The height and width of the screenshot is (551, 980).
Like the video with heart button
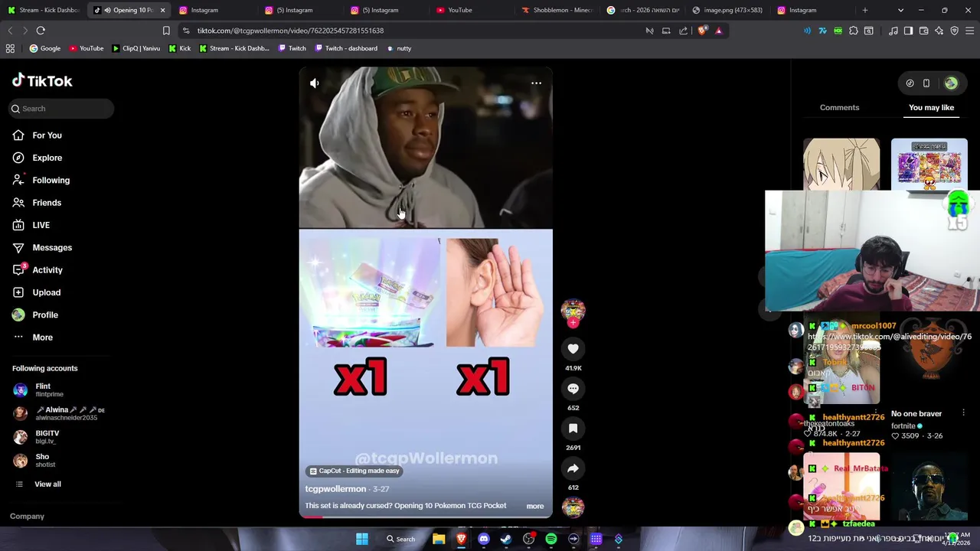pos(573,349)
